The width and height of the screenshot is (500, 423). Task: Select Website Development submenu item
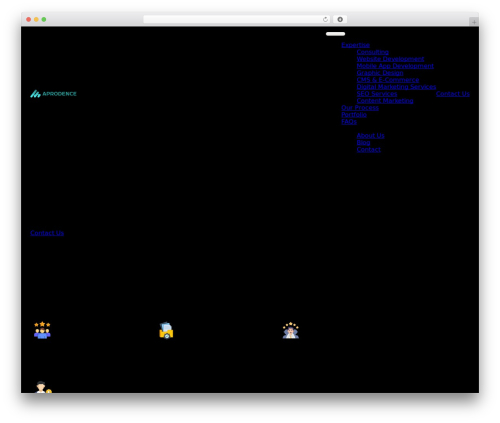coord(390,59)
